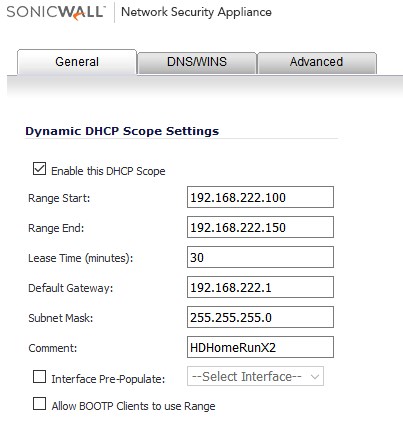The height and width of the screenshot is (421, 403).
Task: Click the SonicWall logo
Action: (x=55, y=12)
